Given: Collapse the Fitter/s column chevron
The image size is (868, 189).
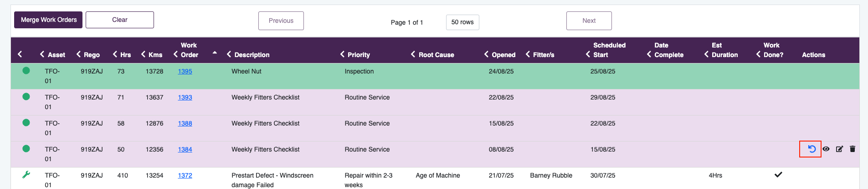Looking at the screenshot, I should pyautogui.click(x=528, y=54).
